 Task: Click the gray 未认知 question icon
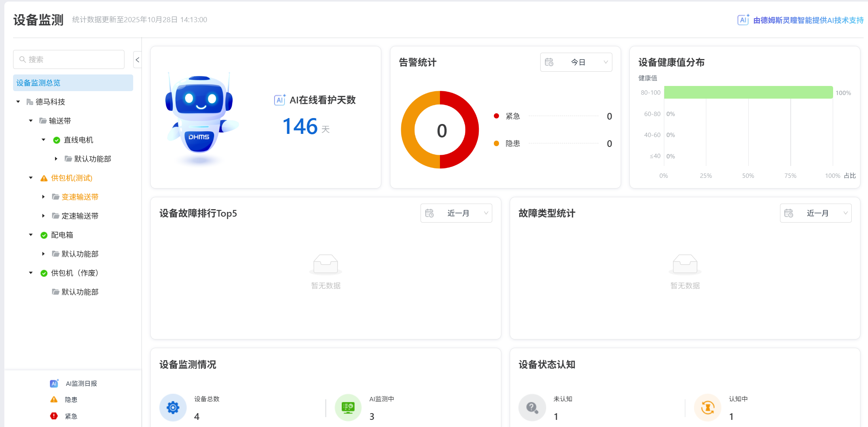pos(532,407)
